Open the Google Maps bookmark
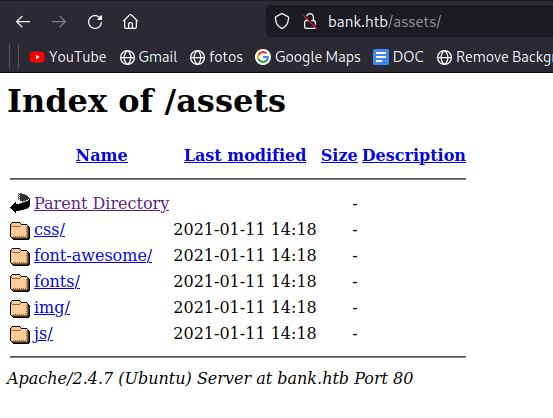The height and width of the screenshot is (418, 553). (x=308, y=57)
